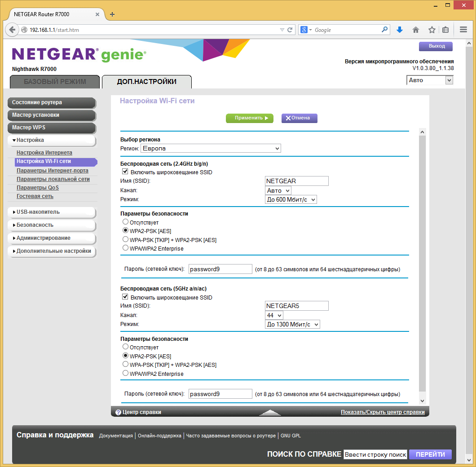Open the browser hamburger menu
Screen dimensions: 476x467
click(x=463, y=30)
